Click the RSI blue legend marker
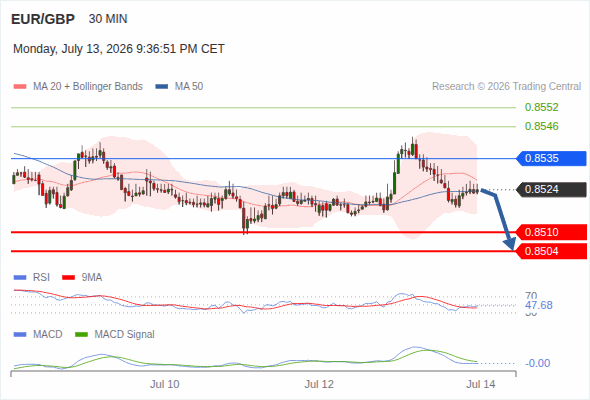Image resolution: width=590 pixels, height=400 pixels. click(20, 278)
